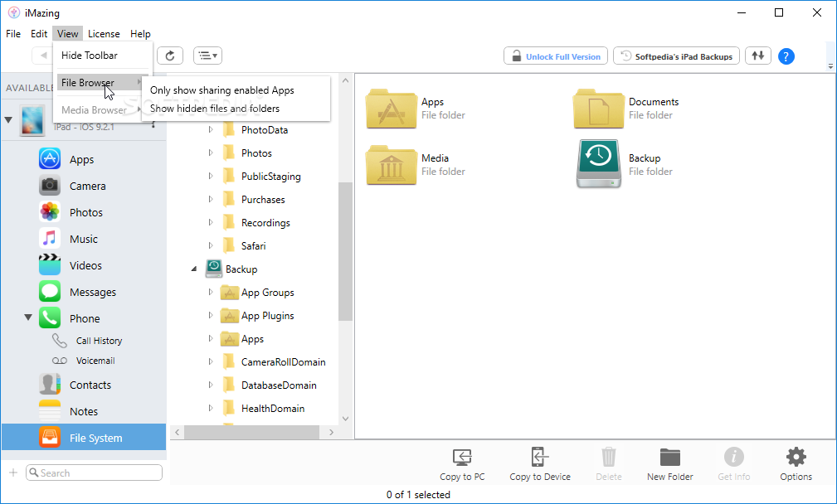
Task: Click the tree vertical scrollbar thumb
Action: [345, 251]
